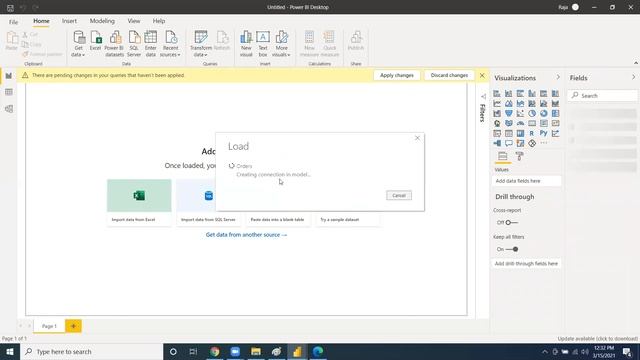Viewport: 640px width, 360px height.
Task: Open the Format tab in Visualizations
Action: 519,156
